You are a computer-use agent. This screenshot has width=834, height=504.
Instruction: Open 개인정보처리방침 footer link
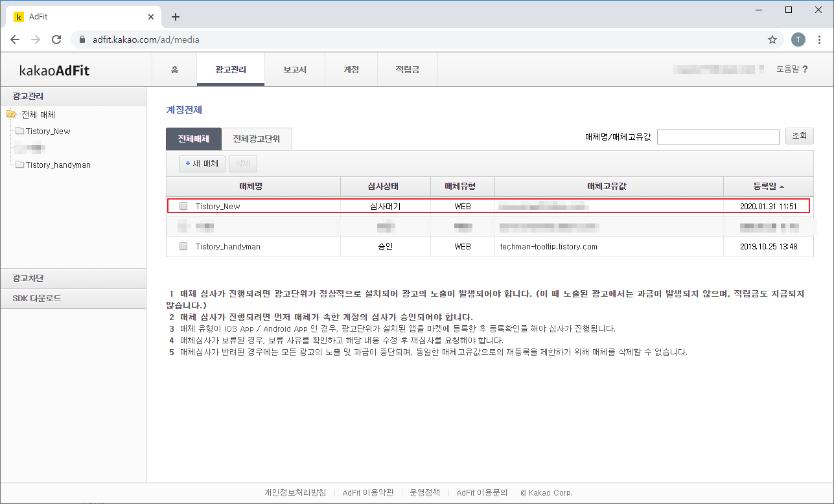(x=295, y=492)
